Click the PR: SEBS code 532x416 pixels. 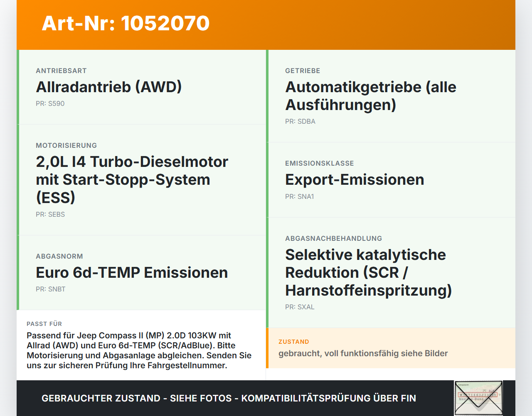50,214
